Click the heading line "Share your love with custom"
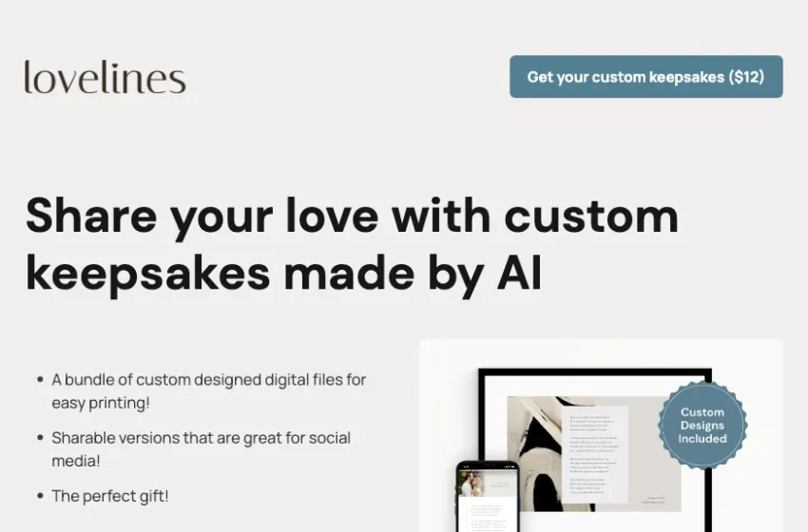The height and width of the screenshot is (532, 808). (352, 217)
